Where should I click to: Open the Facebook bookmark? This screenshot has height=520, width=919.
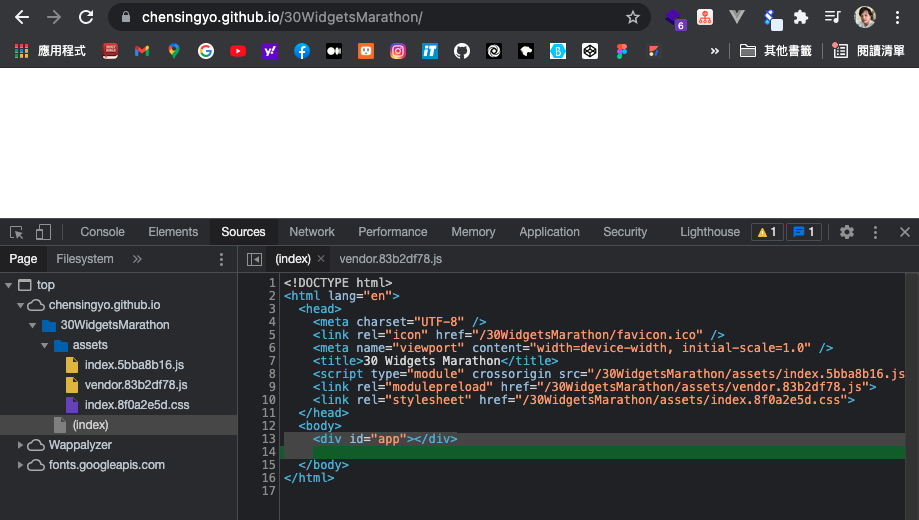click(x=301, y=51)
